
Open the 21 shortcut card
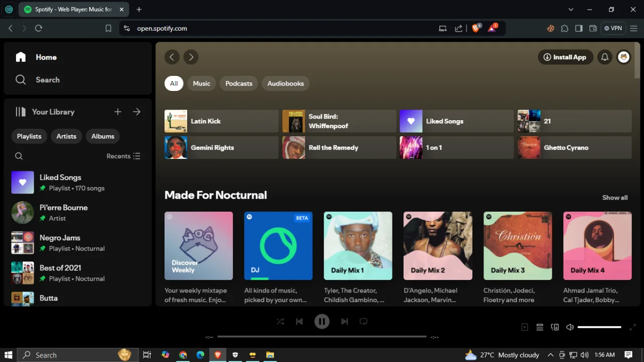pyautogui.click(x=575, y=121)
